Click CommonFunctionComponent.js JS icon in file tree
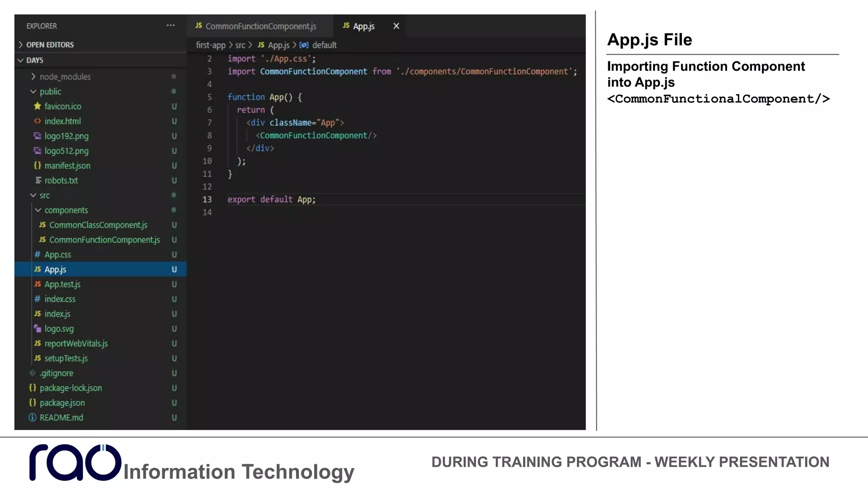The image size is (868, 488). (x=42, y=239)
